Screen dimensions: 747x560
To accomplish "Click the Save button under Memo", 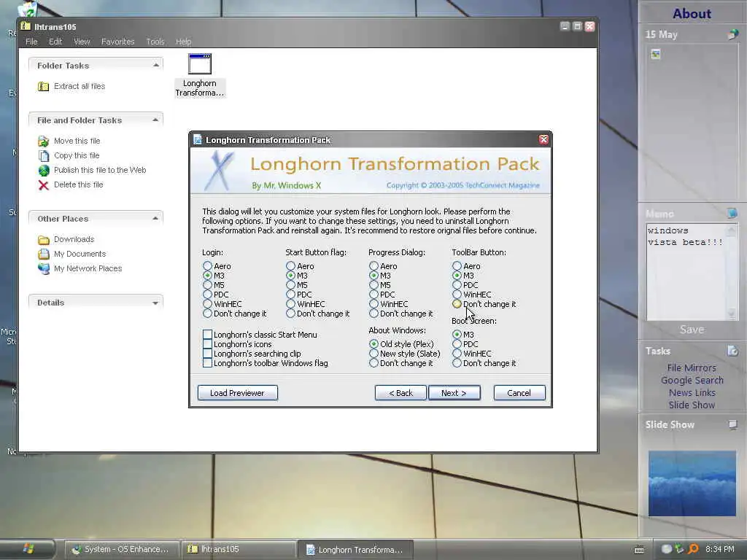I will [692, 330].
